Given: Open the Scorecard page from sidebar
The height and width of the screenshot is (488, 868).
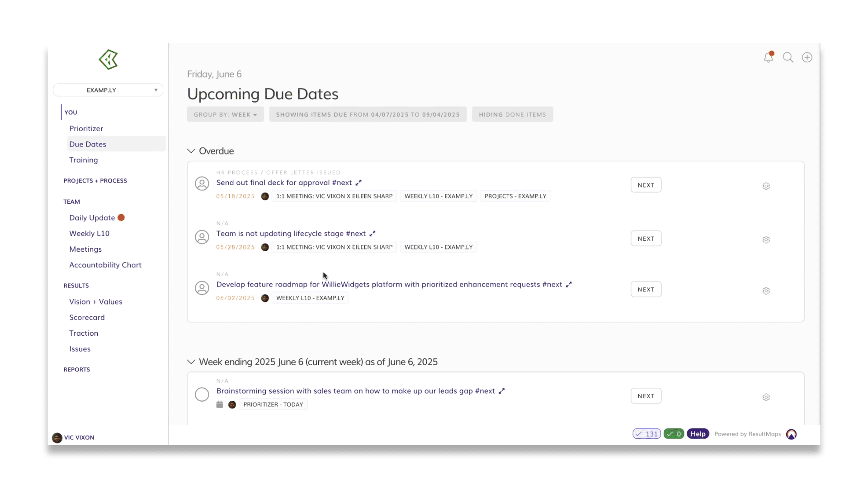Looking at the screenshot, I should tap(87, 317).
